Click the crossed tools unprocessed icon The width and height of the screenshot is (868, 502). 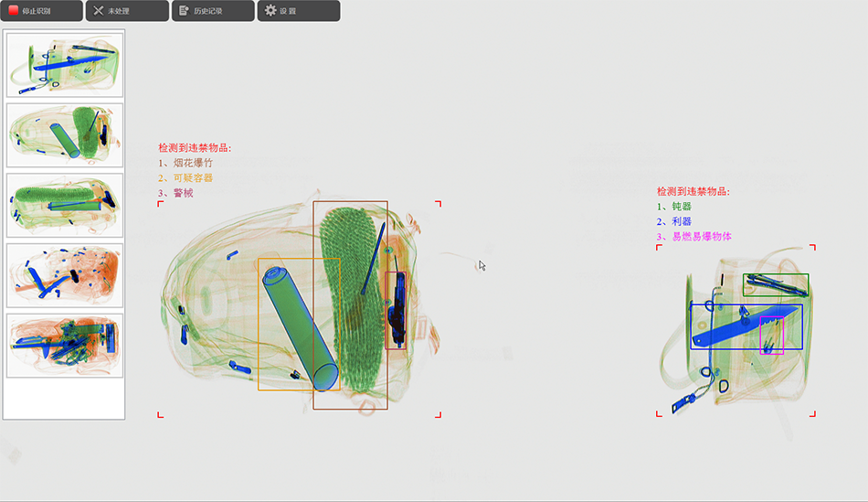tap(99, 11)
